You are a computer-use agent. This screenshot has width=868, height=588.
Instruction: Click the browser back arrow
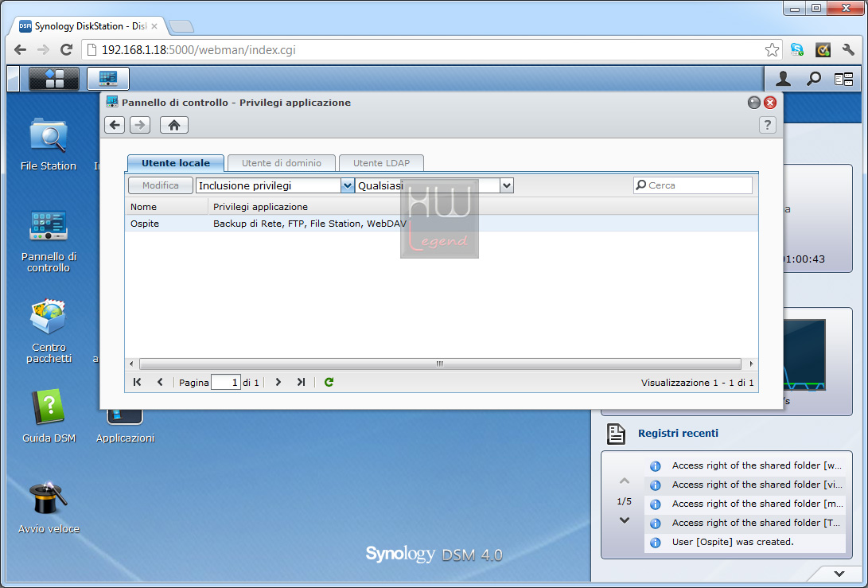[x=21, y=50]
